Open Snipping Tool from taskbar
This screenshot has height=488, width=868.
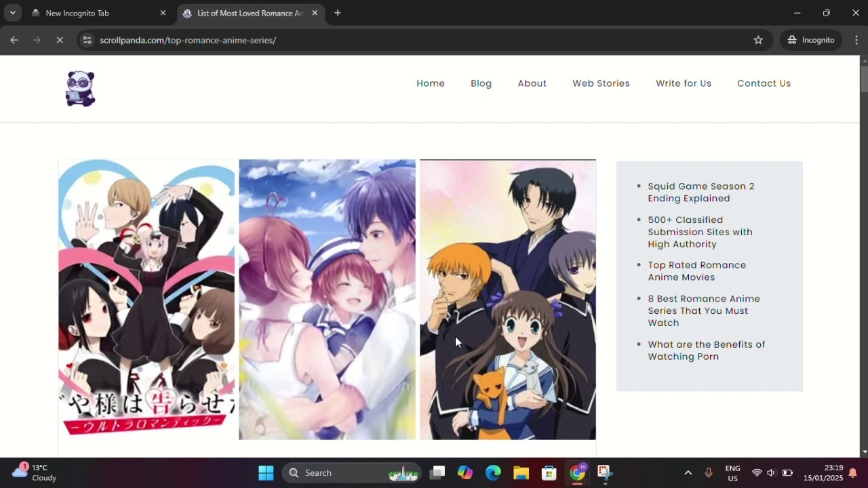click(x=605, y=473)
